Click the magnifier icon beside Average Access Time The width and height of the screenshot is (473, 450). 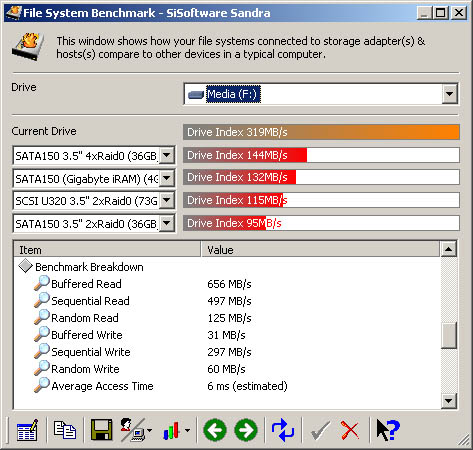pyautogui.click(x=42, y=385)
